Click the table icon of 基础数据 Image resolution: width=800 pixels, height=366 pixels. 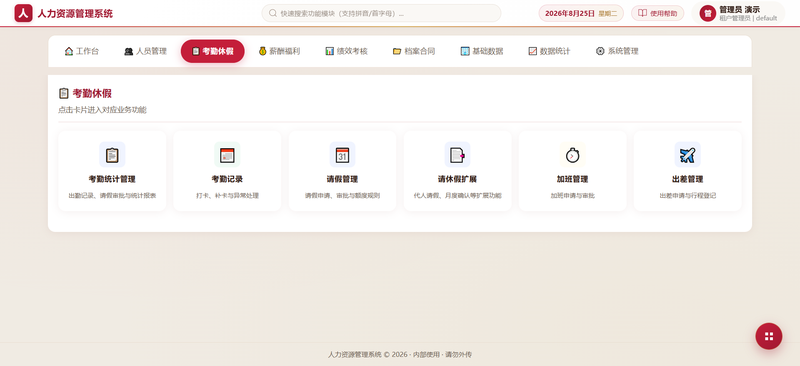(x=465, y=51)
